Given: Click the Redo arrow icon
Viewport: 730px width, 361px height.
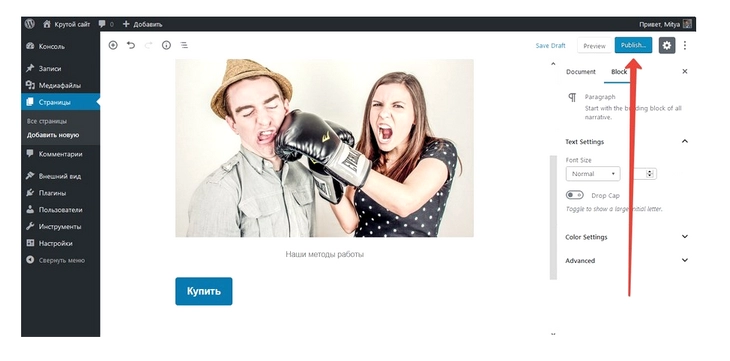Looking at the screenshot, I should (149, 45).
